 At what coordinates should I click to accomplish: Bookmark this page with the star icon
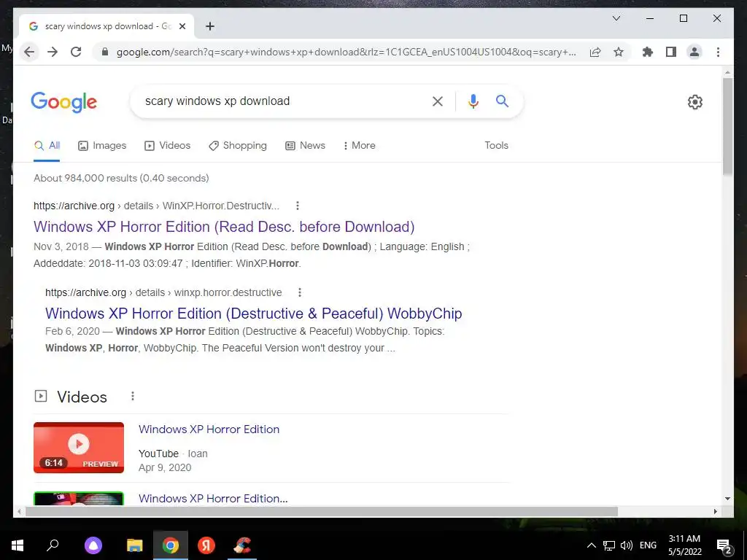(x=619, y=52)
